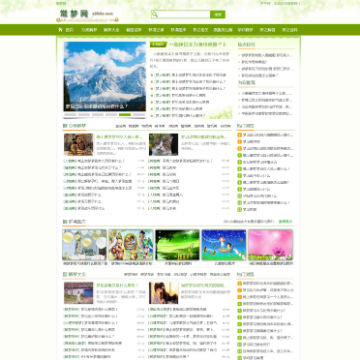This screenshot has width=360, height=360.
Task: Click the green search submit button
Action: click(218, 14)
